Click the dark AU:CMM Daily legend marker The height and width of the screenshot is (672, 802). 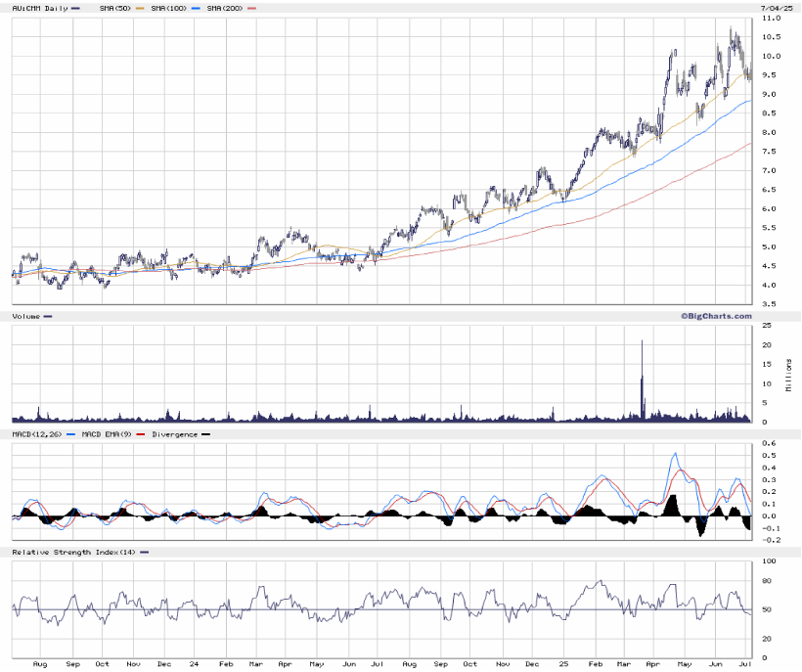coord(75,8)
